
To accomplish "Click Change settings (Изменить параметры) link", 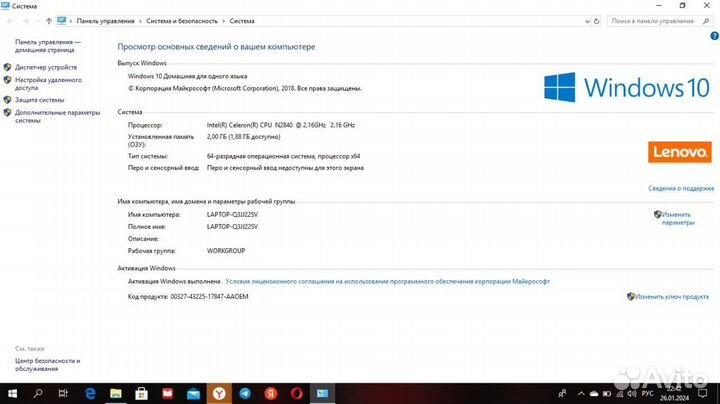I will point(677,219).
